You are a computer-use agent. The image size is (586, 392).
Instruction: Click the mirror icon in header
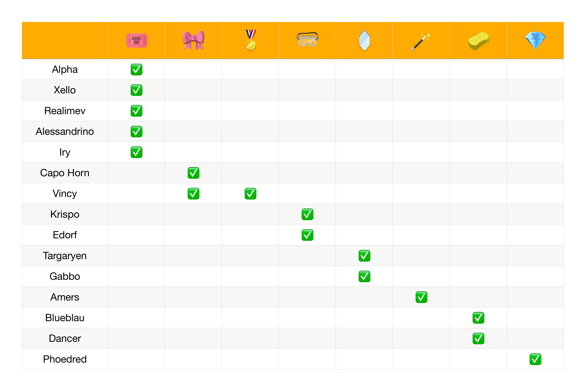364,41
